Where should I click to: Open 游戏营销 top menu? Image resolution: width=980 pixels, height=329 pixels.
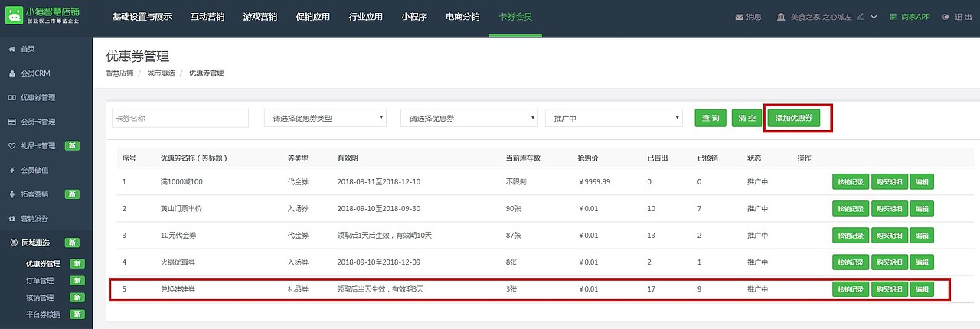[259, 17]
